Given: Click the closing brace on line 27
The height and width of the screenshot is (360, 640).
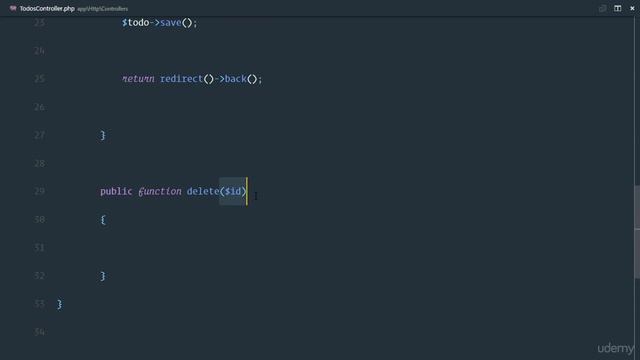Looking at the screenshot, I should [x=103, y=135].
